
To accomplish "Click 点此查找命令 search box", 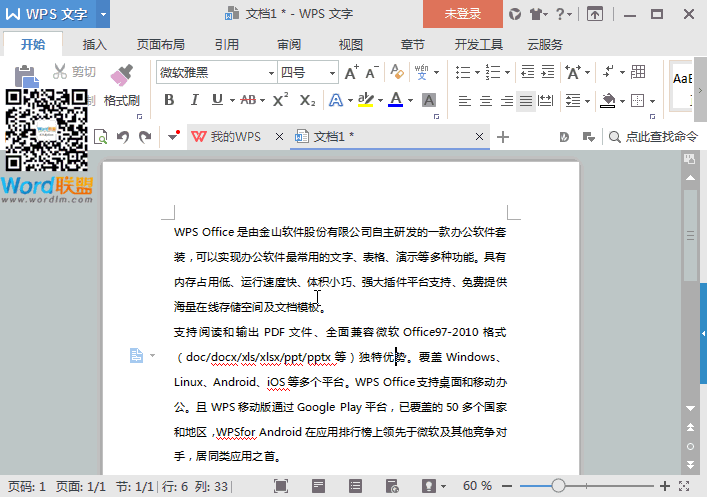I will (x=653, y=137).
